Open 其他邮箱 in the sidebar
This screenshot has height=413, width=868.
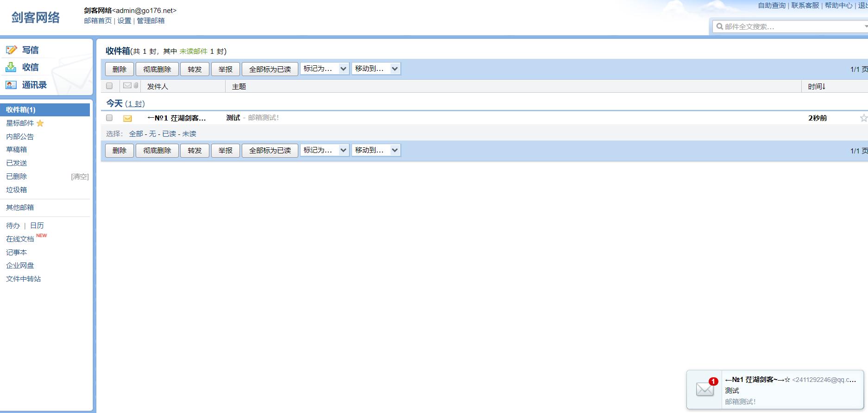(x=20, y=208)
